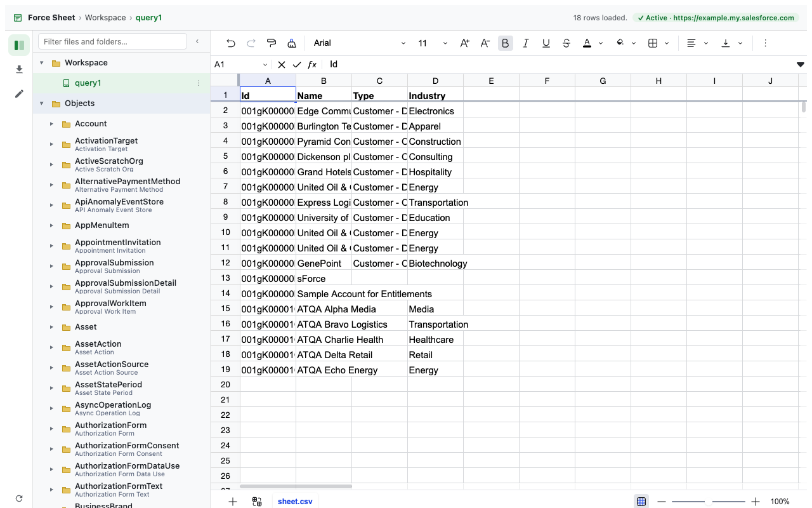This screenshot has width=812, height=508.
Task: Expand the formula bar with the arrow
Action: point(801,65)
